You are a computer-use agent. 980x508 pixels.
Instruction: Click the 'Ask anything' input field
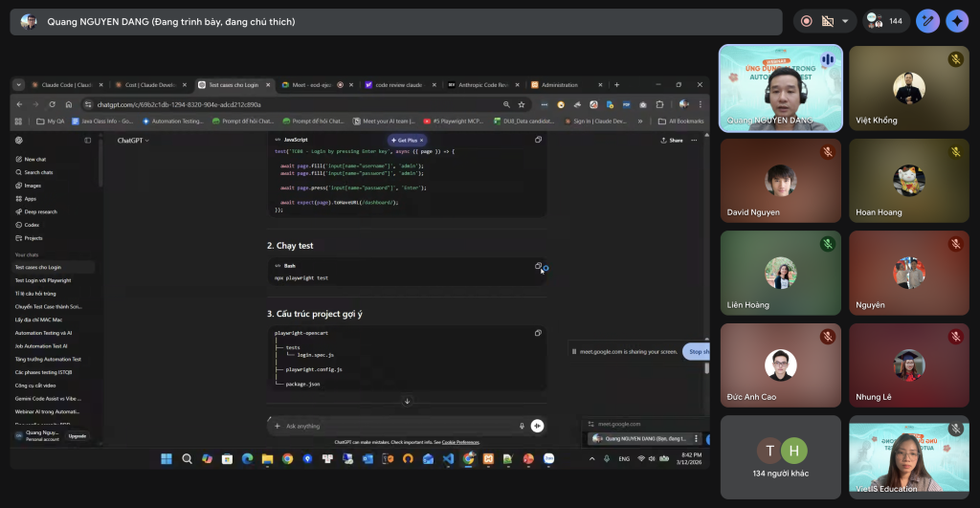tap(392, 426)
